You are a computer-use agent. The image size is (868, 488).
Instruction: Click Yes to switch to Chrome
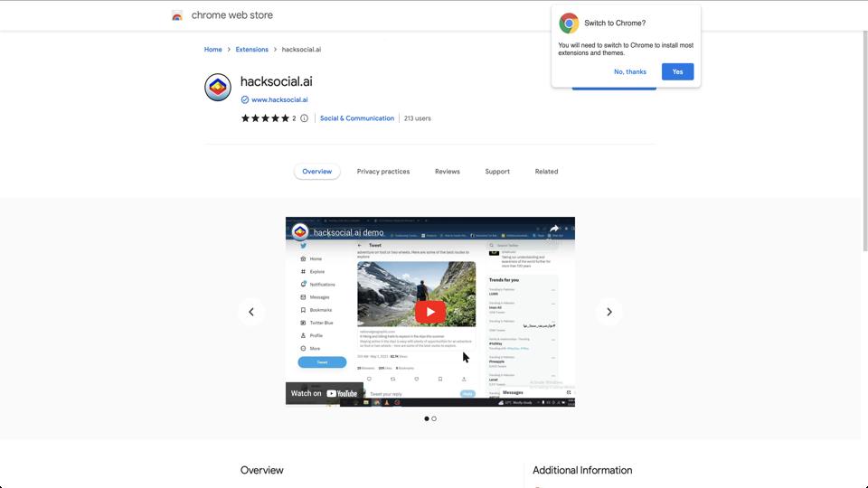click(677, 71)
